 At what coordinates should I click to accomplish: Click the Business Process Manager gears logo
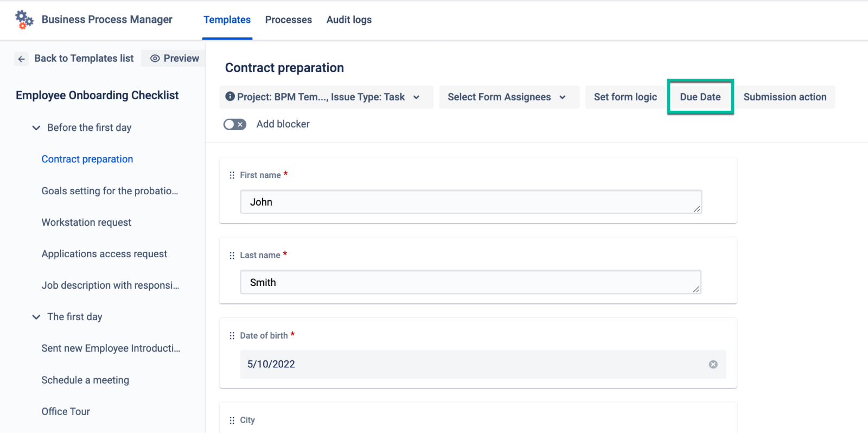24,20
